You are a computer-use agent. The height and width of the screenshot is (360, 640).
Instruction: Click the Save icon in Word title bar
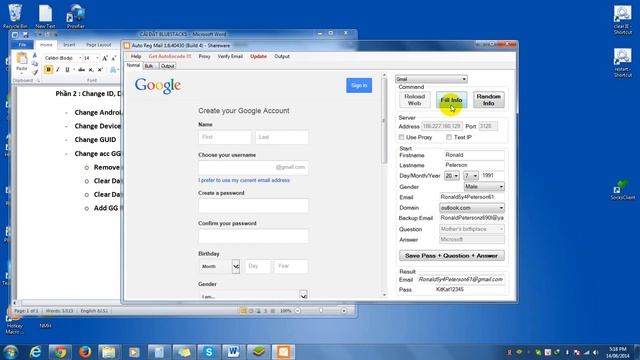click(x=25, y=35)
